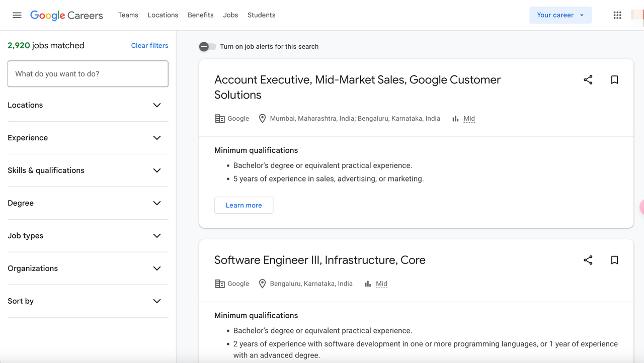The image size is (644, 363).
Task: Save the Software Engineer III job
Action: tap(614, 260)
